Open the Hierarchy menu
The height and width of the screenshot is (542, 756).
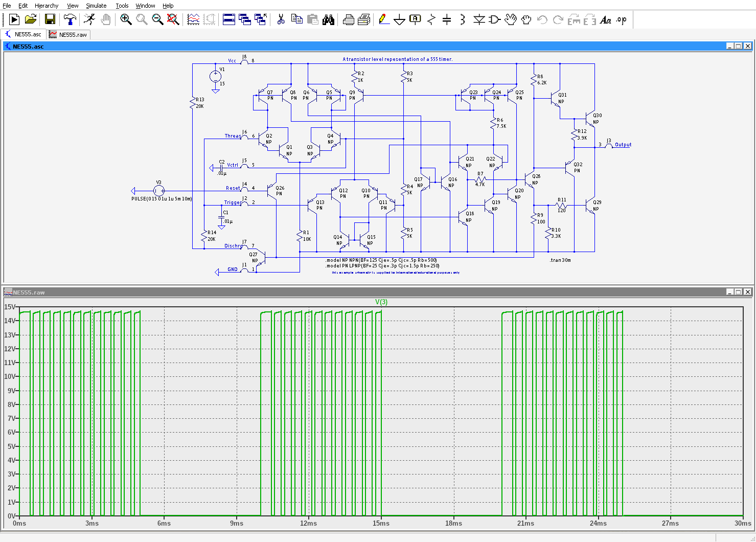(x=47, y=6)
